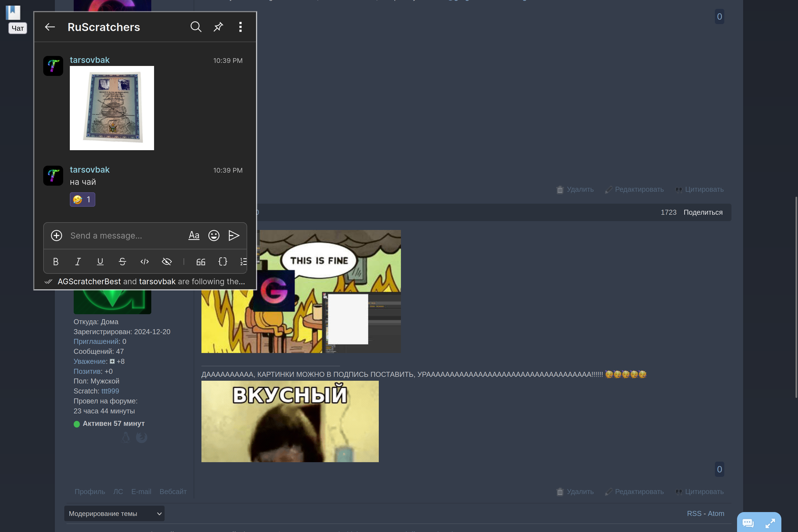Send the message with the arrow icon
The width and height of the screenshot is (798, 532).
(x=234, y=236)
